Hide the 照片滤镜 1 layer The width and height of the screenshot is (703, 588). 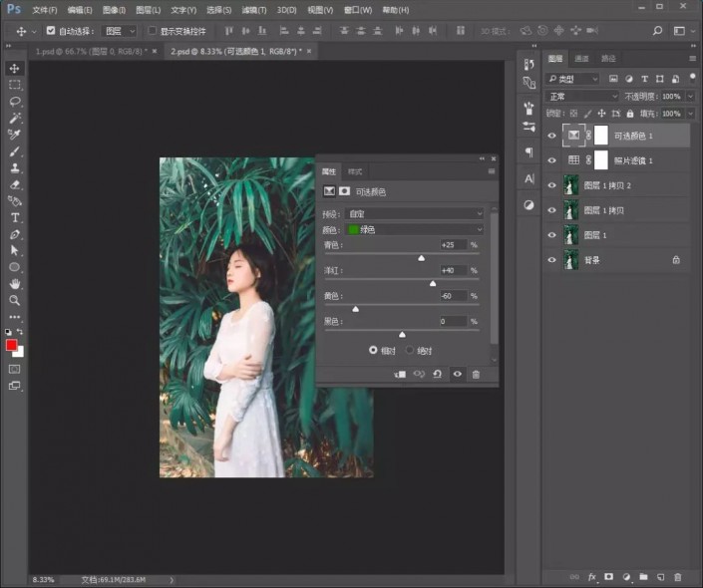click(x=551, y=160)
